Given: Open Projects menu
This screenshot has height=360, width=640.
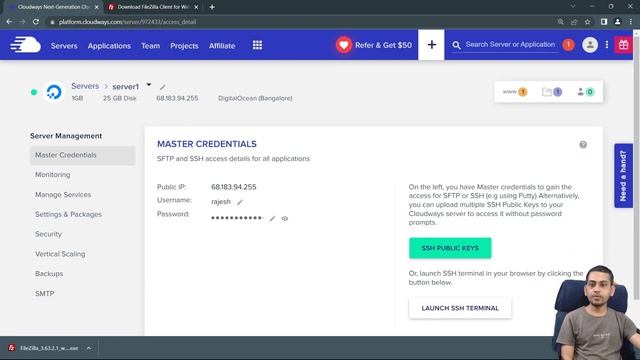Looking at the screenshot, I should click(184, 46).
